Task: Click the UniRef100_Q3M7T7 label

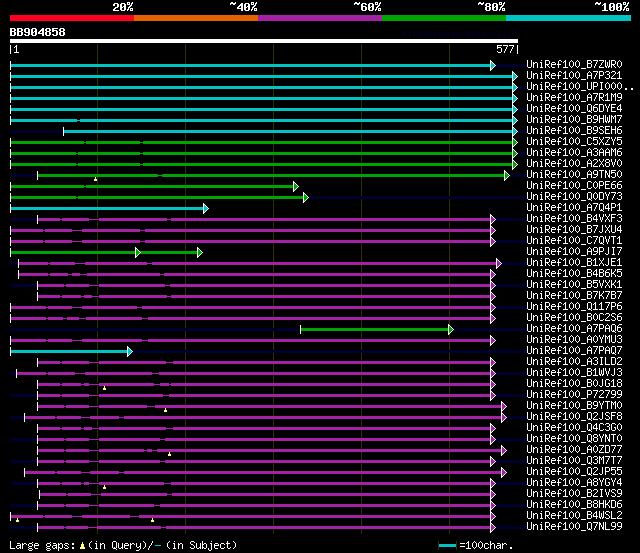Action: coord(574,461)
